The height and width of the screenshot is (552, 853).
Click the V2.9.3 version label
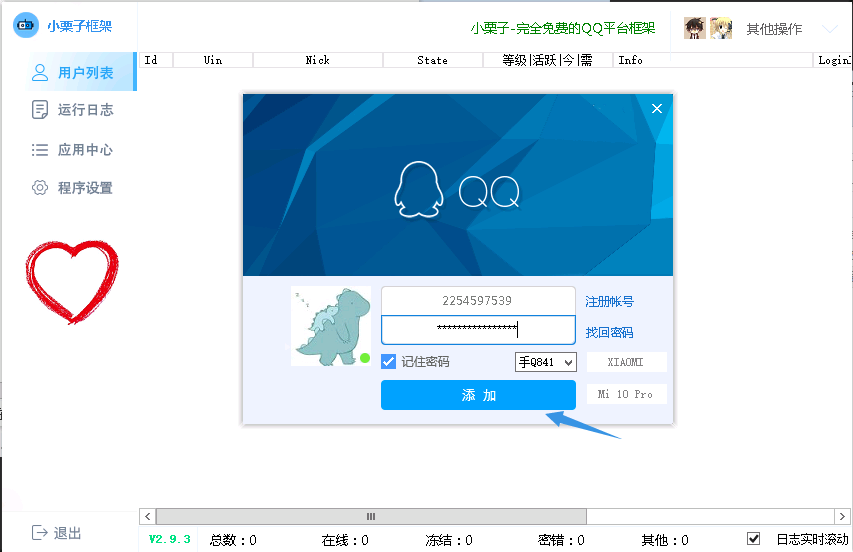[x=169, y=539]
